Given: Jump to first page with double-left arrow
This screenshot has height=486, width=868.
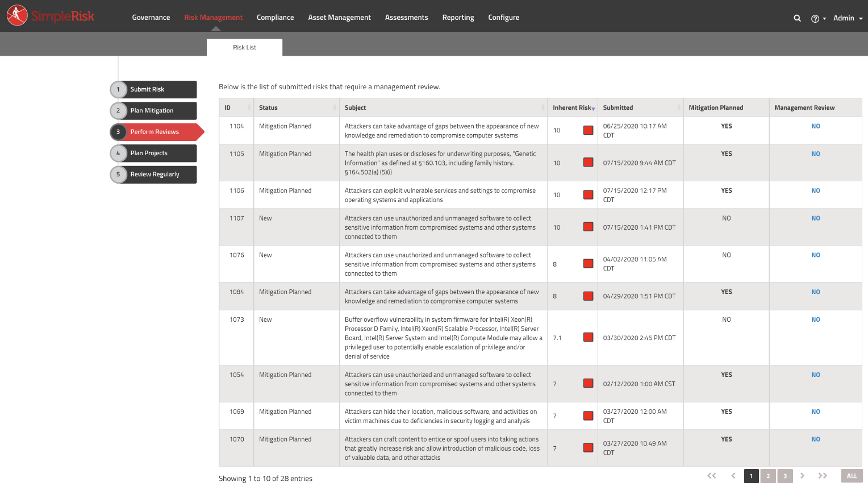Looking at the screenshot, I should 712,476.
